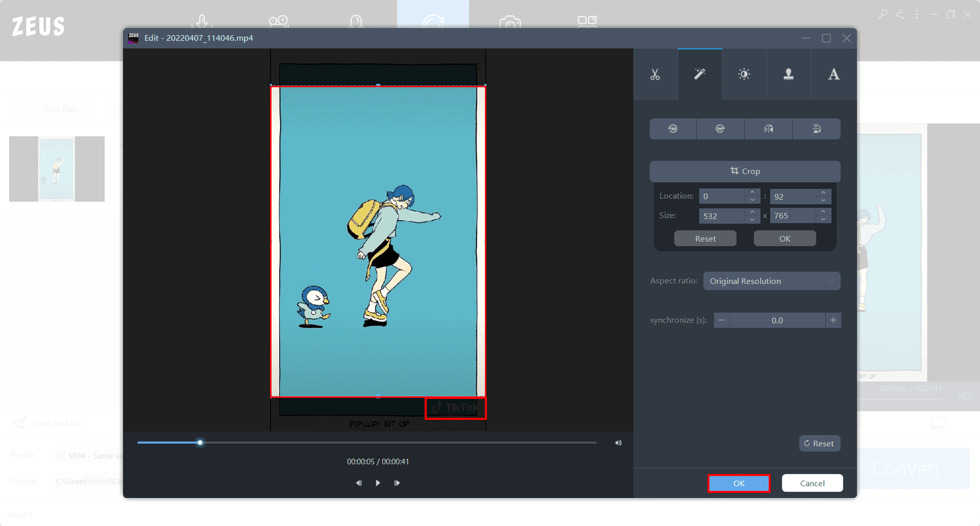Increase Location Y value with up arrow

click(824, 192)
